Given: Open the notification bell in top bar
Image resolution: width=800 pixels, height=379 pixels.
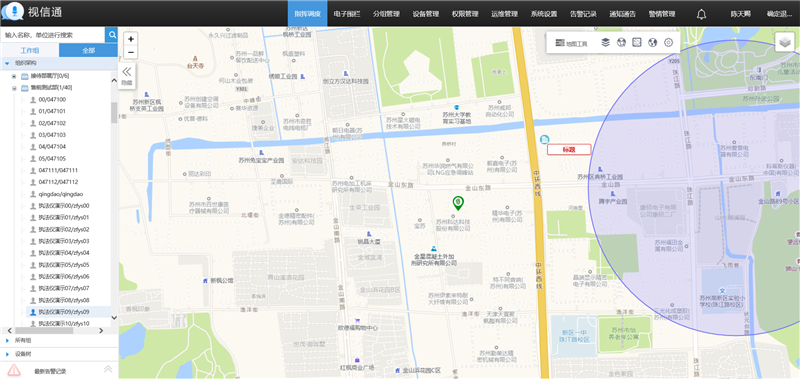Looking at the screenshot, I should click(x=702, y=14).
